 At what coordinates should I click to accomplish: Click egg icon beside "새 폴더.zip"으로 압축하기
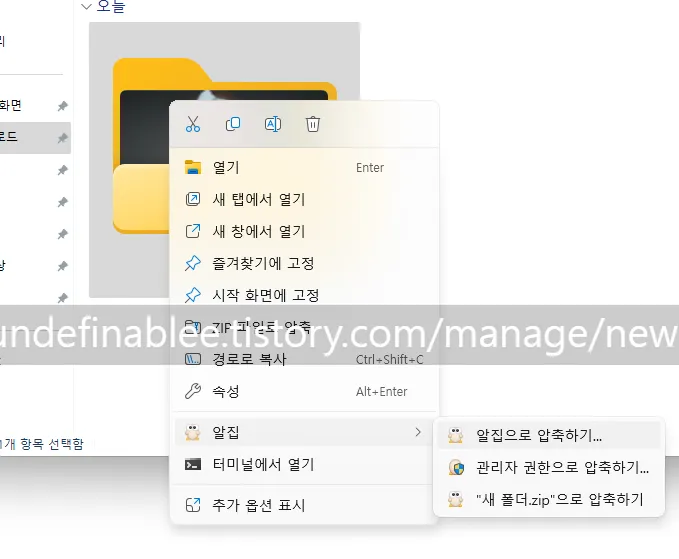(x=456, y=499)
